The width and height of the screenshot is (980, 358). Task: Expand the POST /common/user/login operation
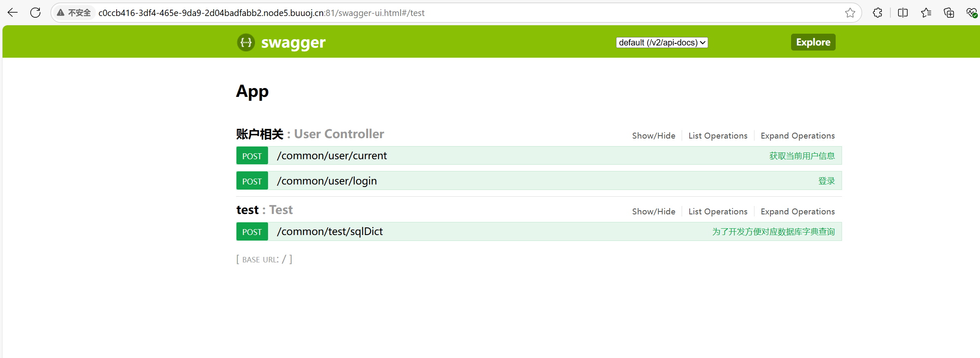tap(327, 181)
